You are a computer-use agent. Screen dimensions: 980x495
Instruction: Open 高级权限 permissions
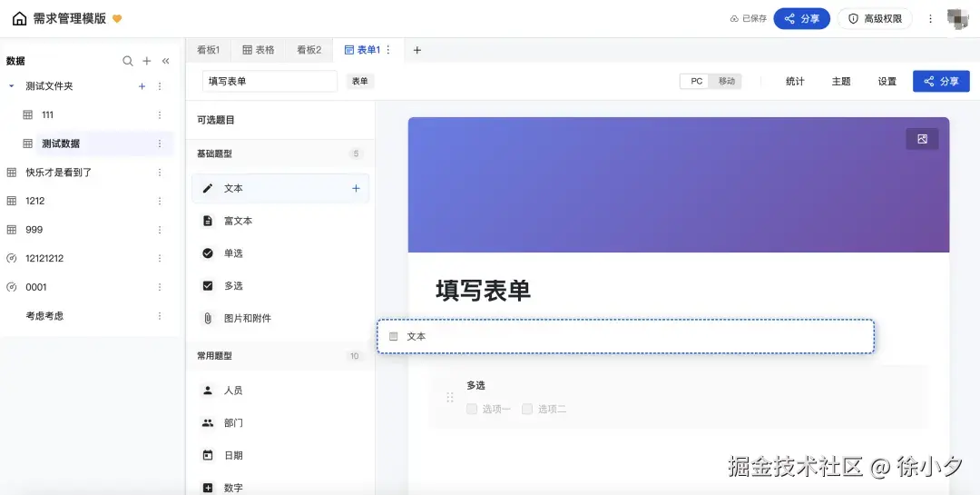tap(875, 19)
